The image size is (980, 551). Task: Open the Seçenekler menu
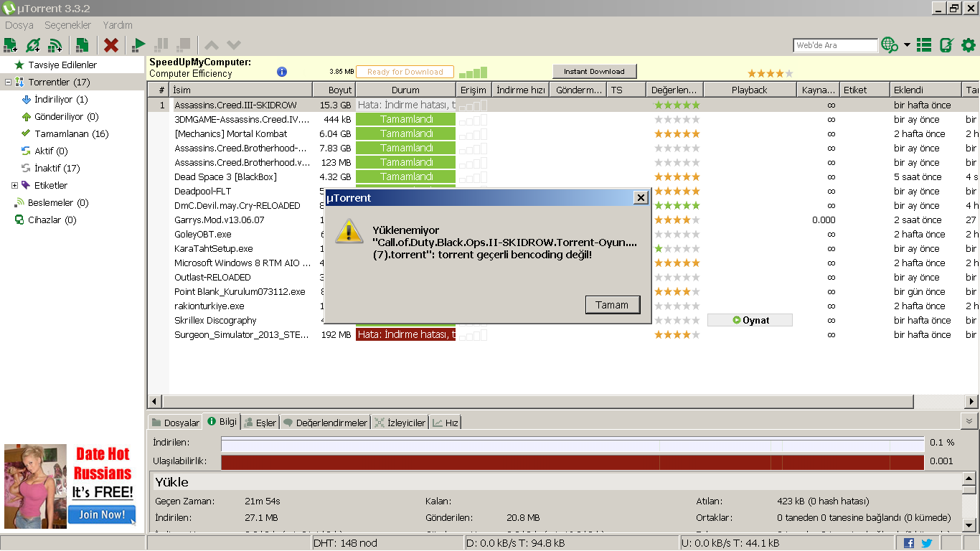[x=68, y=25]
